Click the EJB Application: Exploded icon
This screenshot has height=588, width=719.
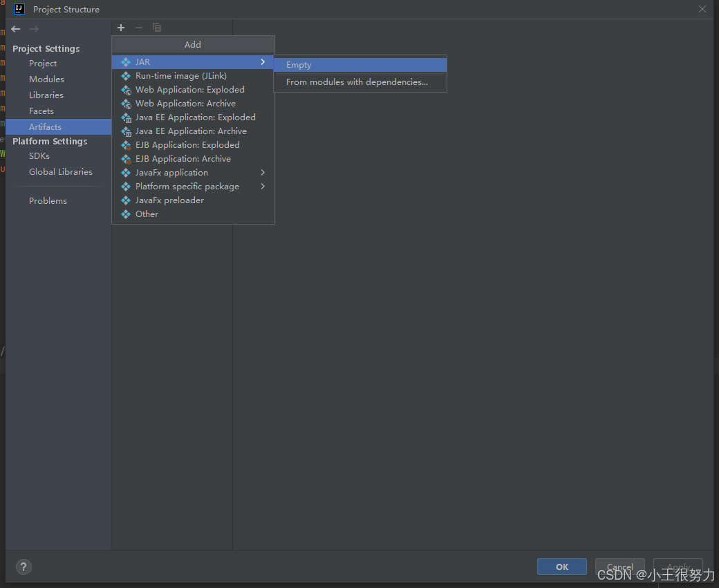point(126,145)
